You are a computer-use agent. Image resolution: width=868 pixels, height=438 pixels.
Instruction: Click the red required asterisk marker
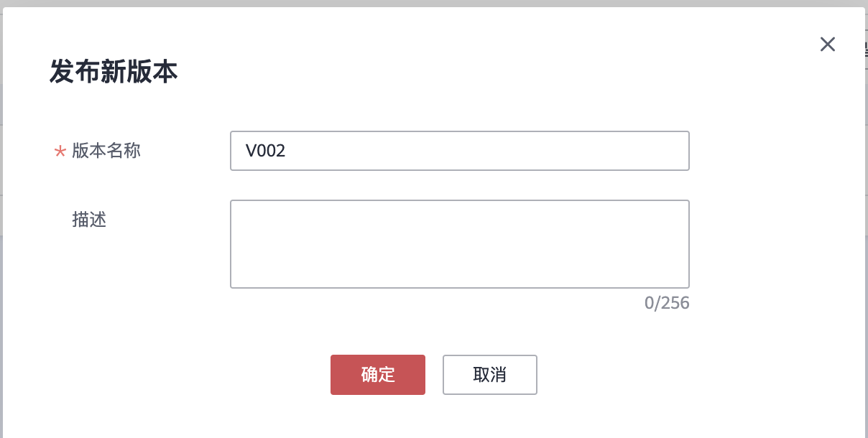point(60,152)
